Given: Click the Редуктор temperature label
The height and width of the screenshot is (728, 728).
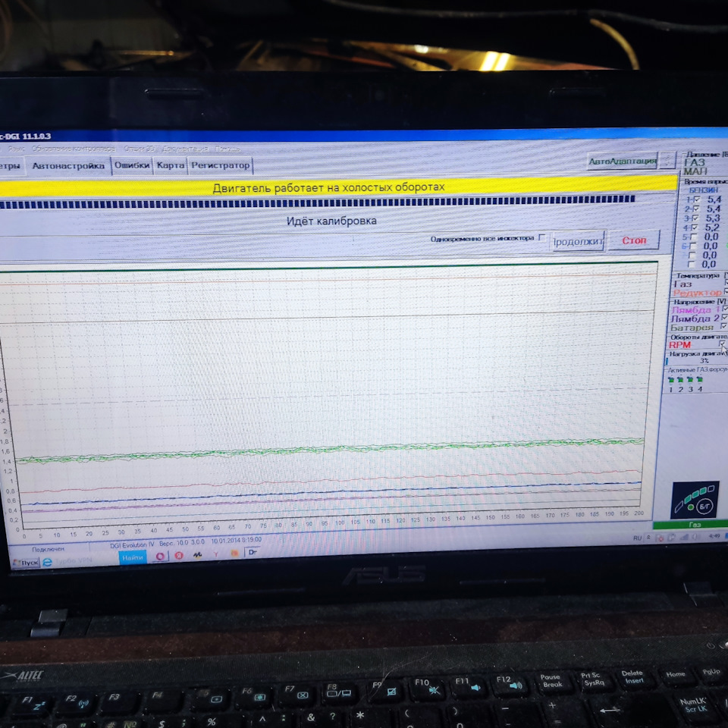Looking at the screenshot, I should click(x=696, y=293).
